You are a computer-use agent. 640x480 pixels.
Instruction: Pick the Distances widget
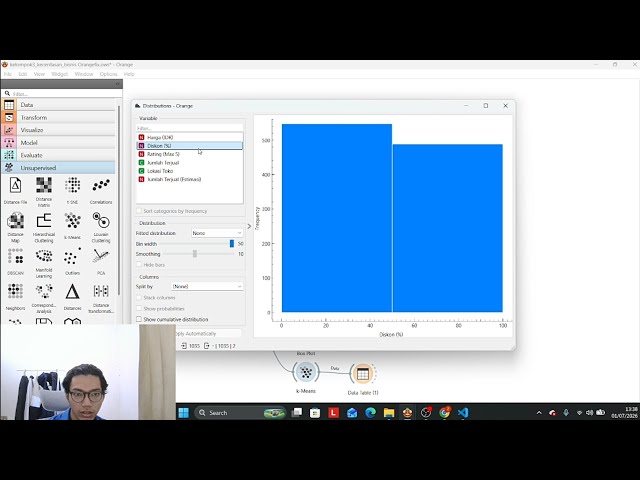[x=72, y=297]
